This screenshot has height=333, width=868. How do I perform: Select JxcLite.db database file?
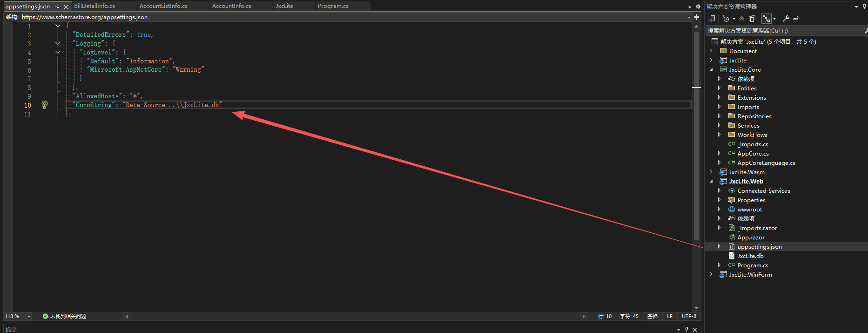click(750, 256)
